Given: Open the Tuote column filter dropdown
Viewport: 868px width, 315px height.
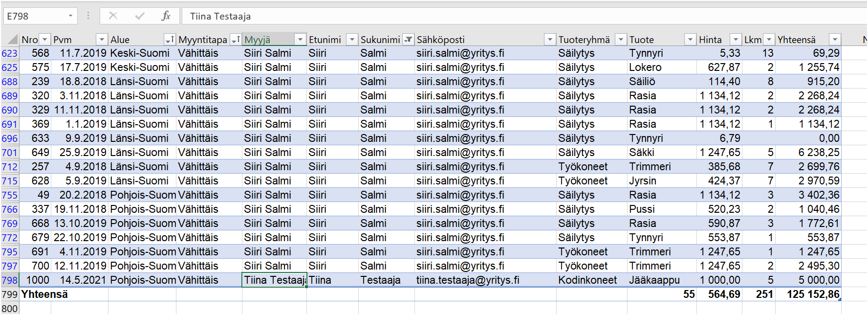Looking at the screenshot, I should pyautogui.click(x=690, y=40).
